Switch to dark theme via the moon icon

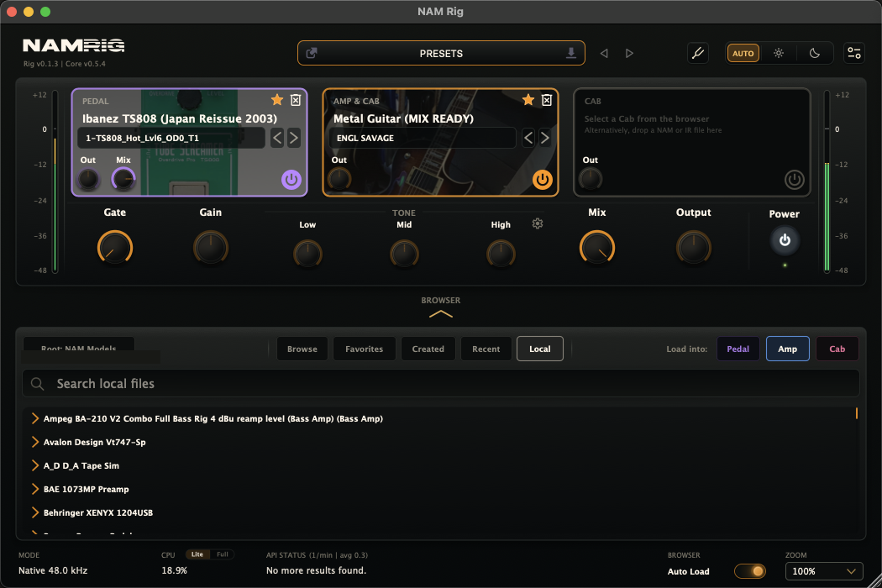pyautogui.click(x=814, y=53)
